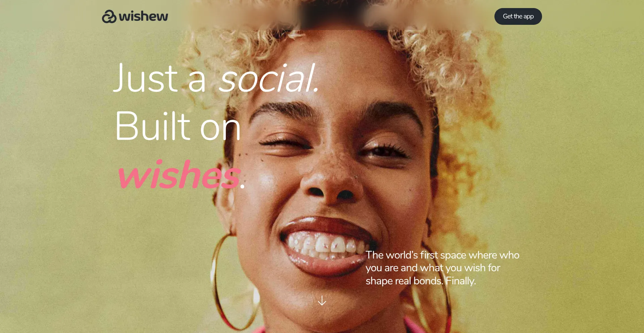Click 'you are and what you wish for' line
This screenshot has height=333, width=644.
coord(433,268)
